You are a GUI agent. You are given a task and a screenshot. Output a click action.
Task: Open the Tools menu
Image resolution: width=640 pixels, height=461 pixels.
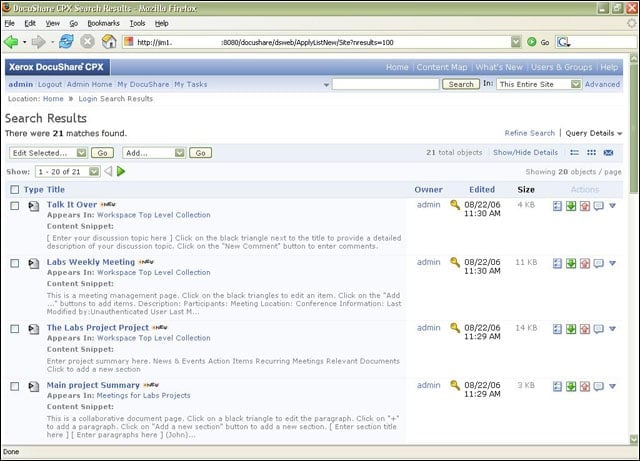coord(138,23)
